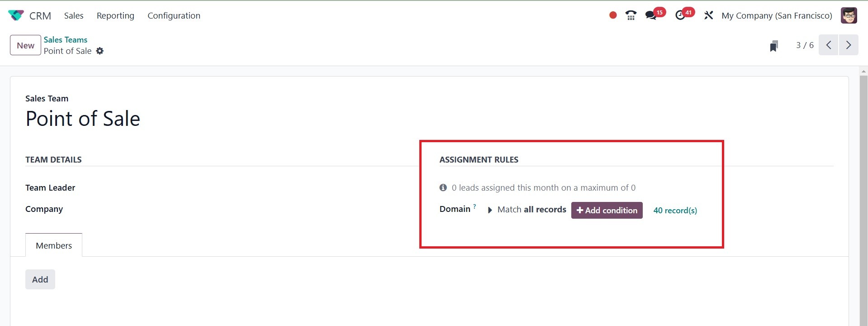Open the 40 record(s) link
Image resolution: width=868 pixels, height=326 pixels.
[x=675, y=210]
